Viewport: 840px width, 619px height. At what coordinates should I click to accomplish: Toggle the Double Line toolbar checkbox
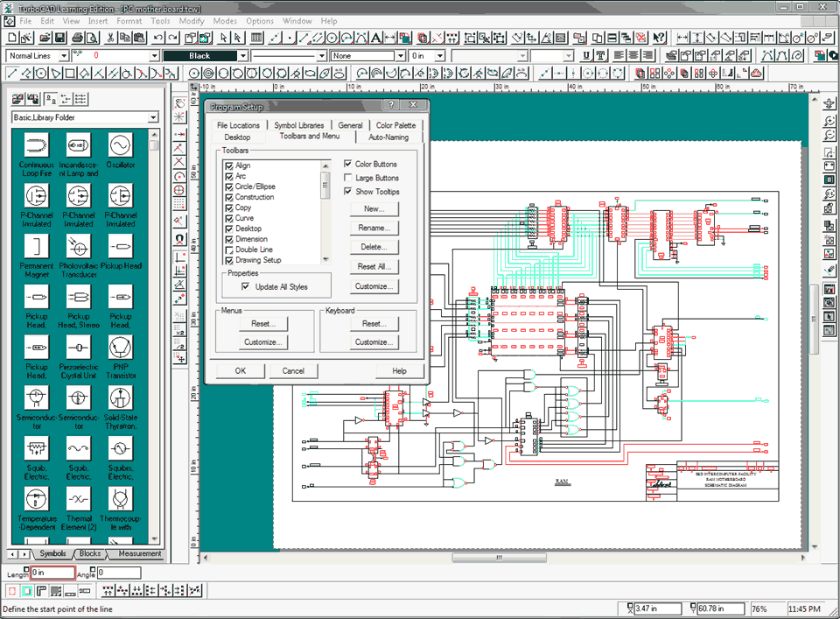pyautogui.click(x=229, y=250)
